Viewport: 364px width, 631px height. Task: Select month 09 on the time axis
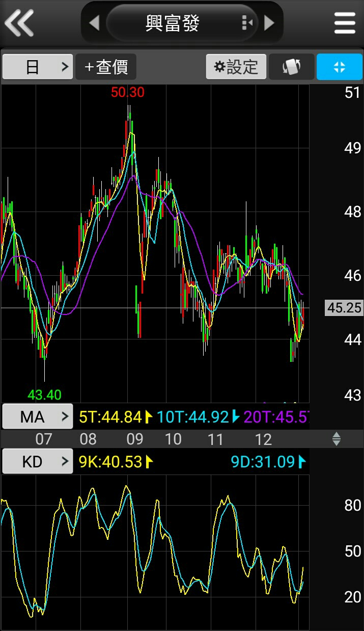coord(135,439)
